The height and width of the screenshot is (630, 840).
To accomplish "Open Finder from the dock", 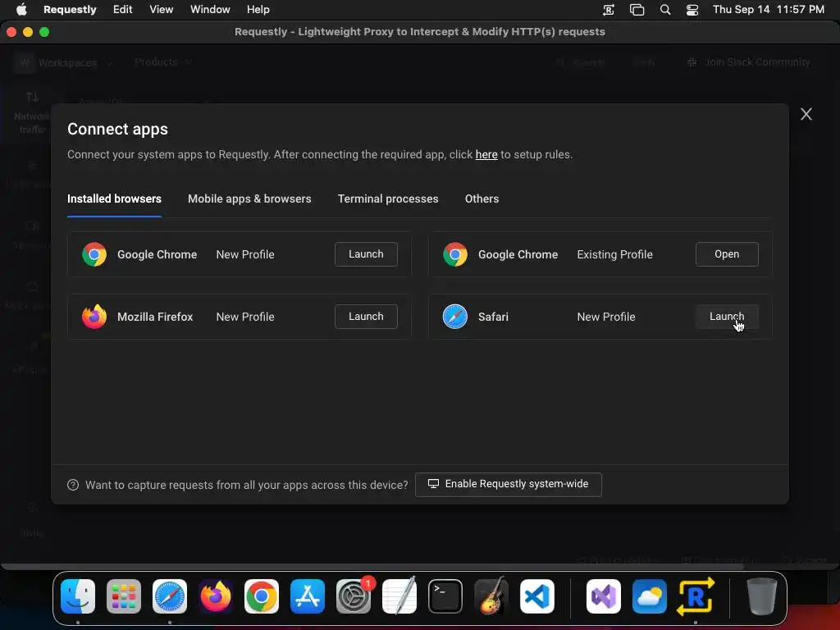I will 78,596.
